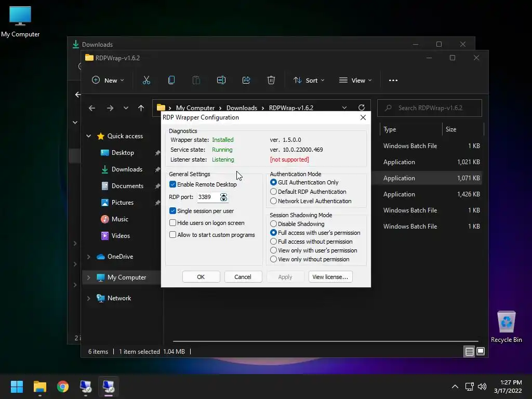The width and height of the screenshot is (532, 399).
Task: Go back with the RDPWrap window back arrow
Action: 91,108
